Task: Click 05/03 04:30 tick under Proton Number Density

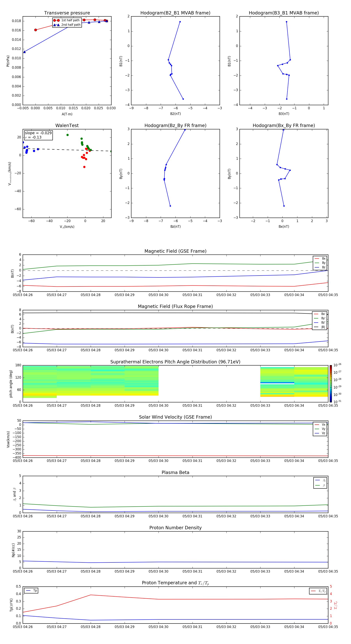Action: pyautogui.click(x=158, y=571)
